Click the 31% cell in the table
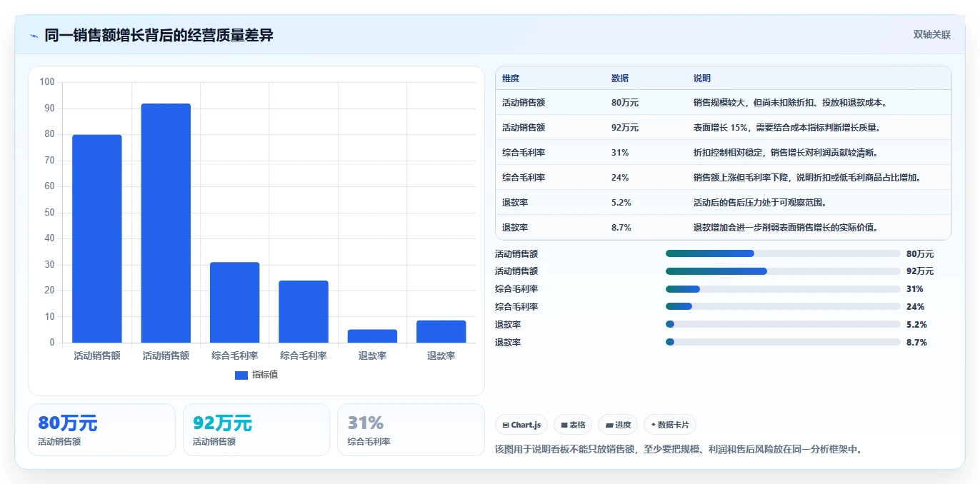The height and width of the screenshot is (484, 980). coord(620,153)
